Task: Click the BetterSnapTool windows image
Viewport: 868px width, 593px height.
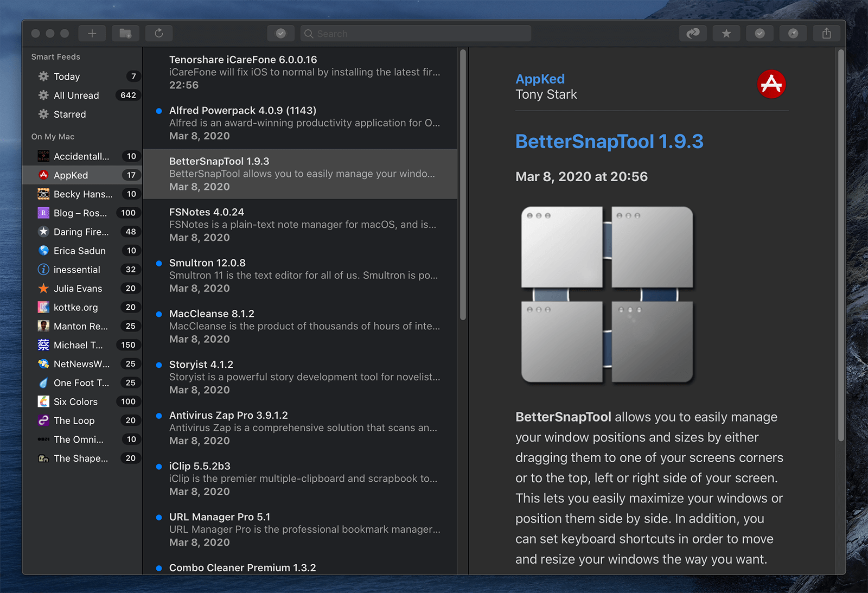Action: coord(607,295)
